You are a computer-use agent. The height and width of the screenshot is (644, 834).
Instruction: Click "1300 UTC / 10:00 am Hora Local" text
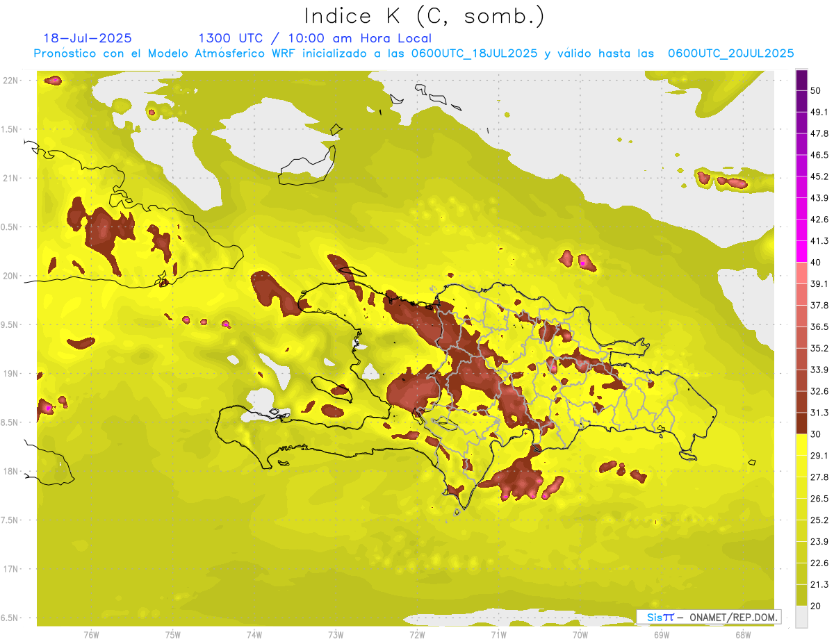[315, 38]
